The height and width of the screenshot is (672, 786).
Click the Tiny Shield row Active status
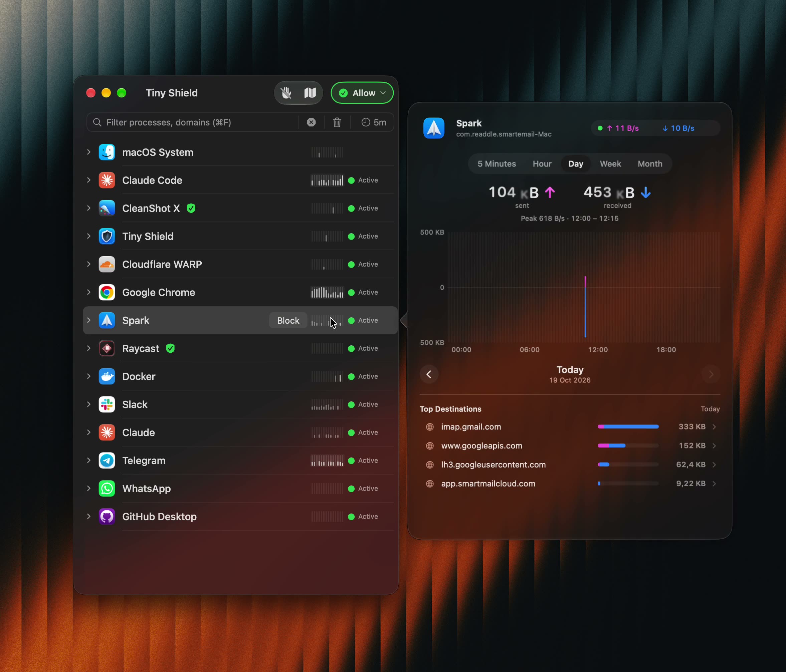tap(363, 236)
